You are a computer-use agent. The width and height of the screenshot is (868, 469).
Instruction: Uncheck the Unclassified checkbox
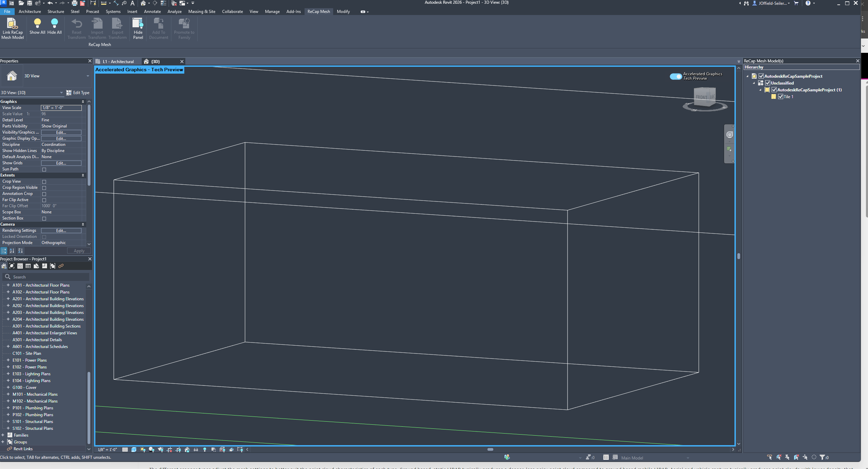point(768,83)
